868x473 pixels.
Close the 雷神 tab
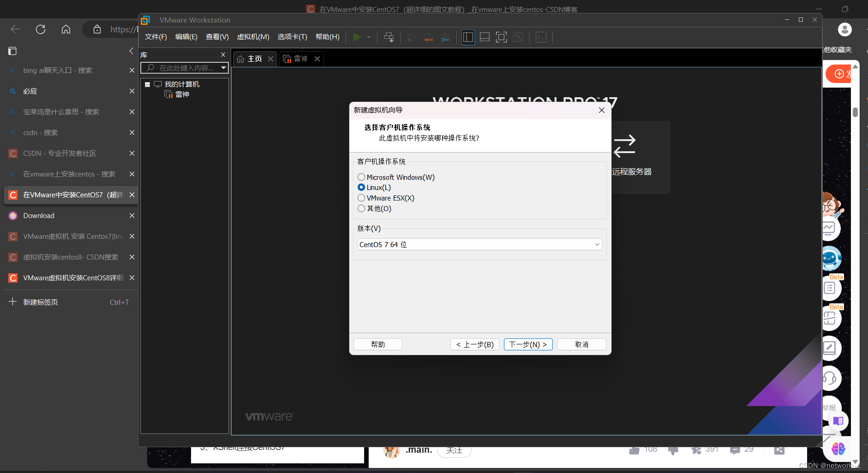[317, 59]
